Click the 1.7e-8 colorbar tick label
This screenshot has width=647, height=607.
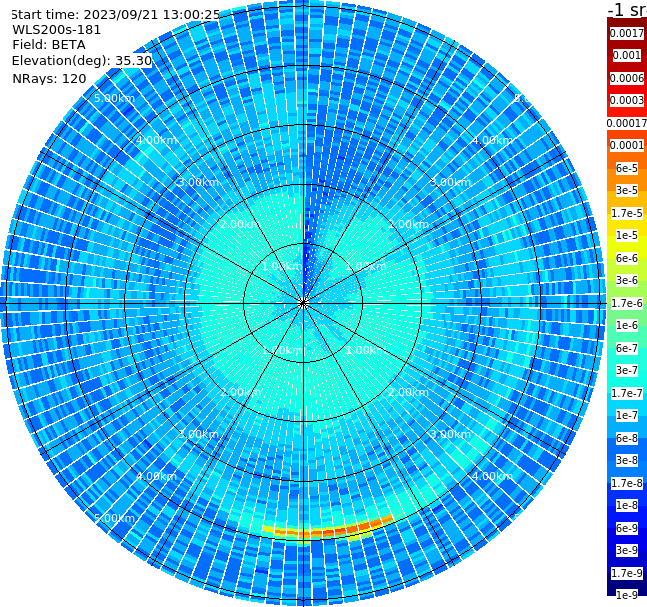[x=627, y=483]
